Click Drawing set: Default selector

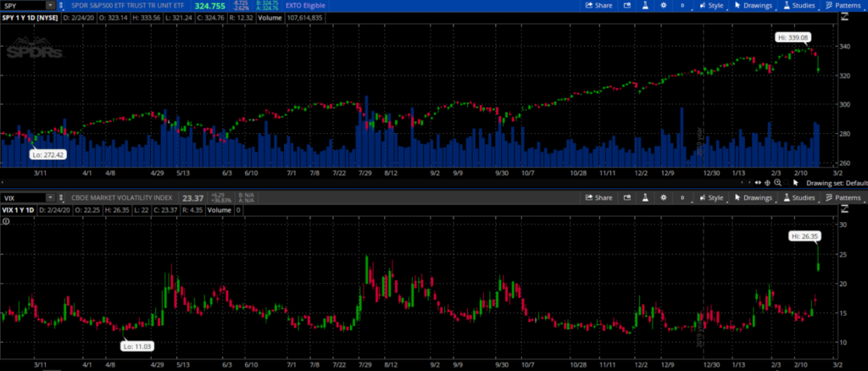tap(837, 183)
